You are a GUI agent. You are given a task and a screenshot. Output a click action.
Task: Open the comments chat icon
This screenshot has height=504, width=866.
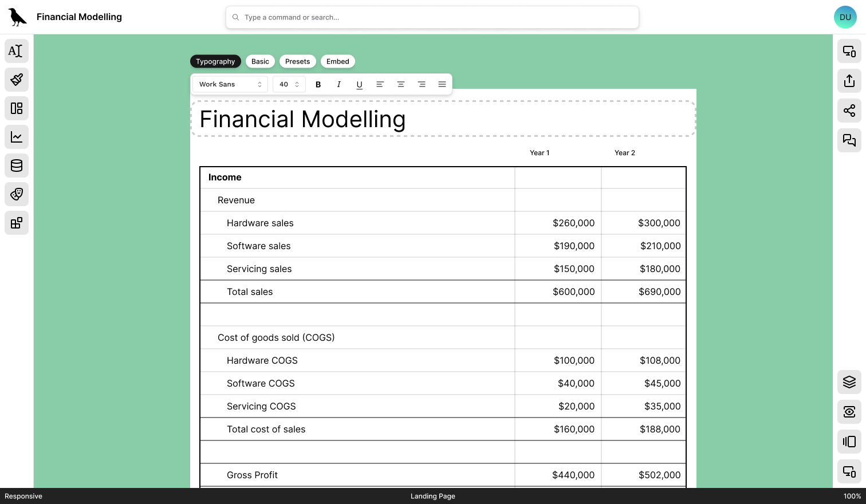pyautogui.click(x=849, y=140)
